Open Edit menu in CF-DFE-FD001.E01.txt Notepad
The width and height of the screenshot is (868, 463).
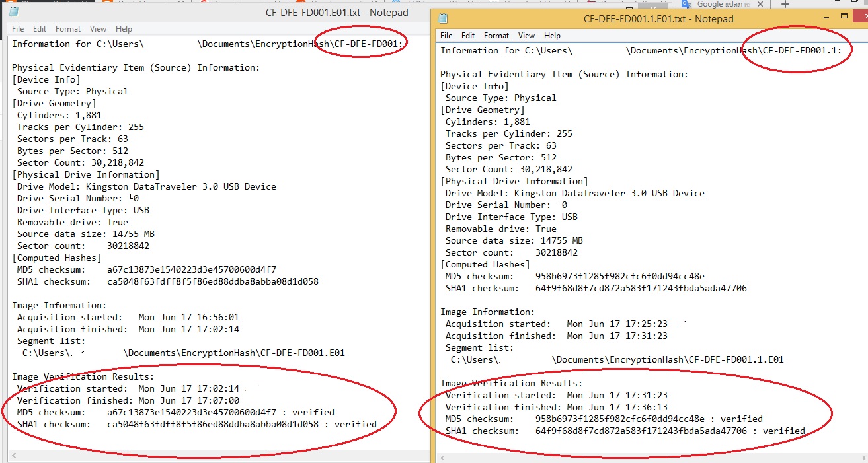coord(40,29)
